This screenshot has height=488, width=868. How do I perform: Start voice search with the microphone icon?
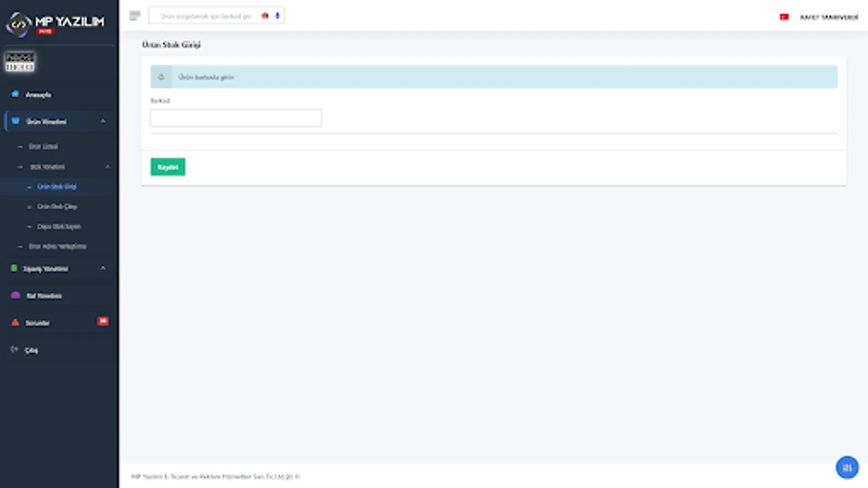click(x=277, y=15)
